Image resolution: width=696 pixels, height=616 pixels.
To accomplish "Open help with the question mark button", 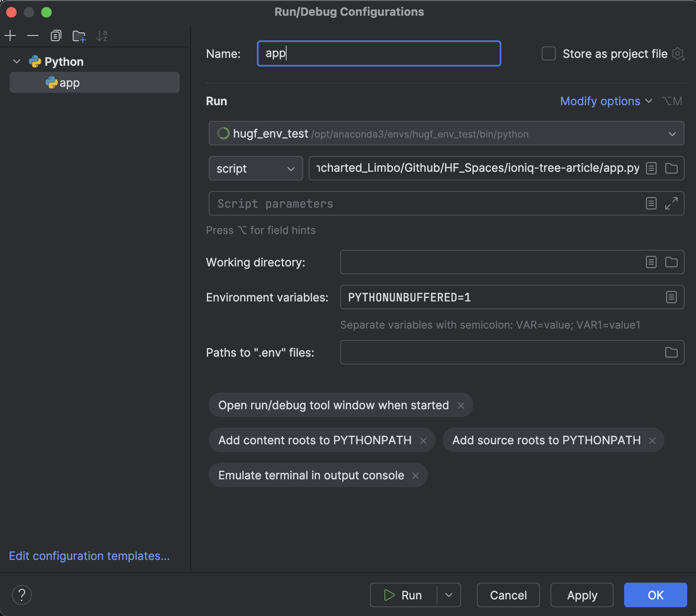I will (22, 595).
